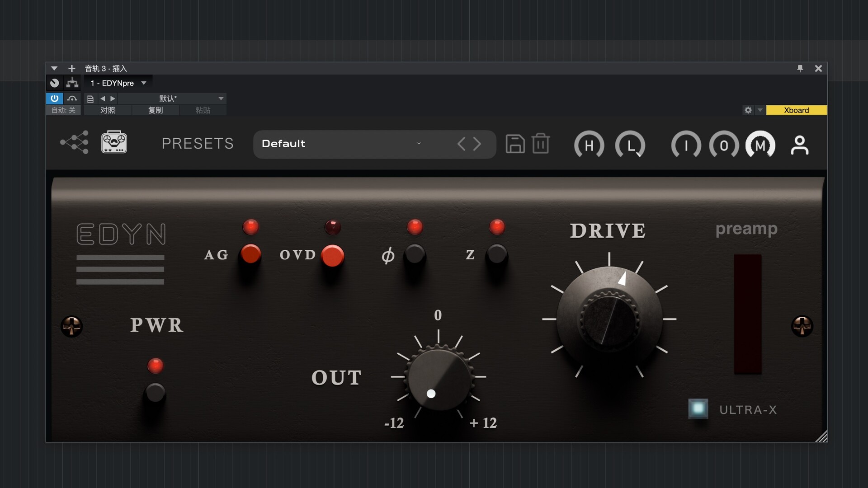This screenshot has height=488, width=868.
Task: Click the DRIVE knob
Action: pos(609,319)
